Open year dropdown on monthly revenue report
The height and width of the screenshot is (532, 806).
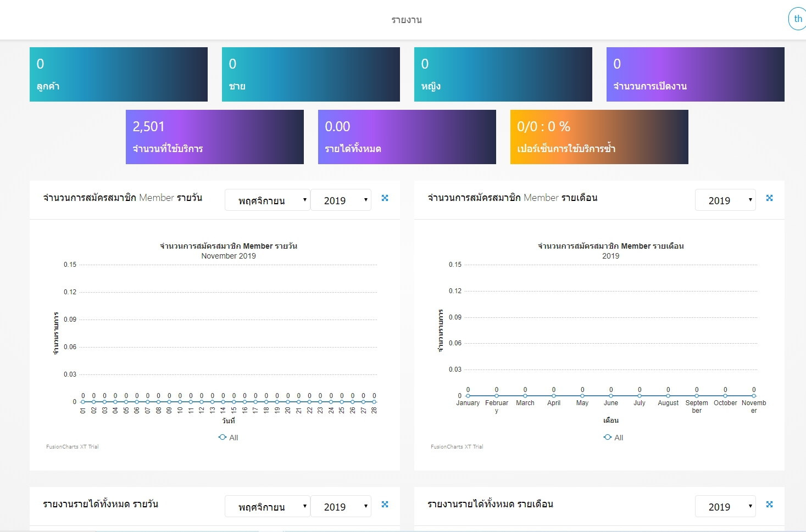point(725,507)
